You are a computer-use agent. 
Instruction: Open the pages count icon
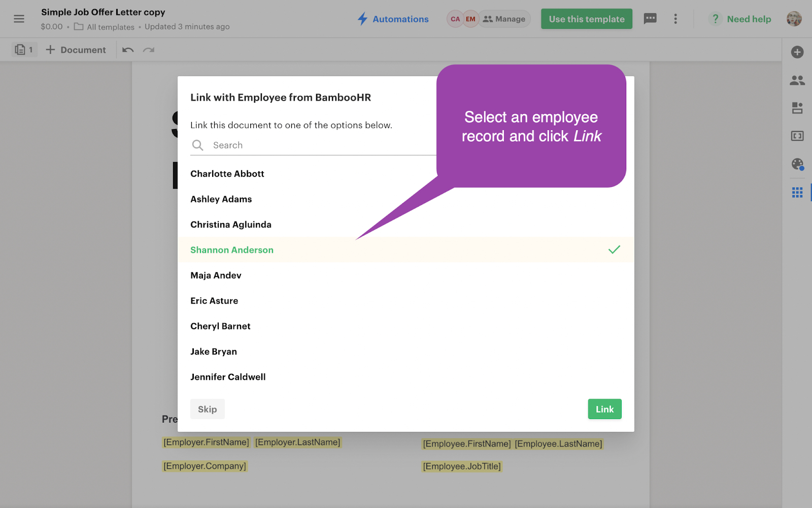tap(24, 50)
